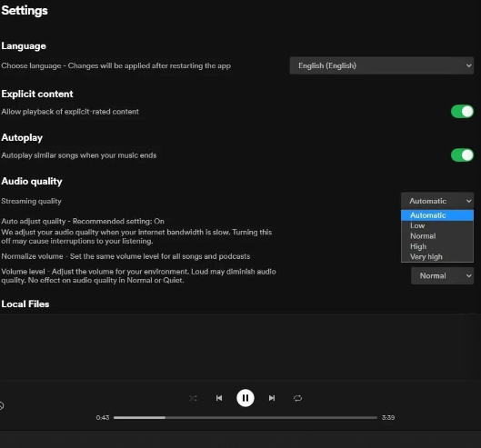Skip to next track
Image resolution: width=481 pixels, height=448 pixels.
(272, 398)
